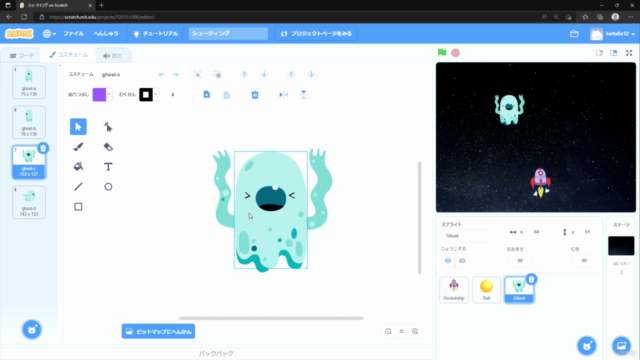Open the language globe dropdown
Viewport: 640px width, 360px height.
49,33
